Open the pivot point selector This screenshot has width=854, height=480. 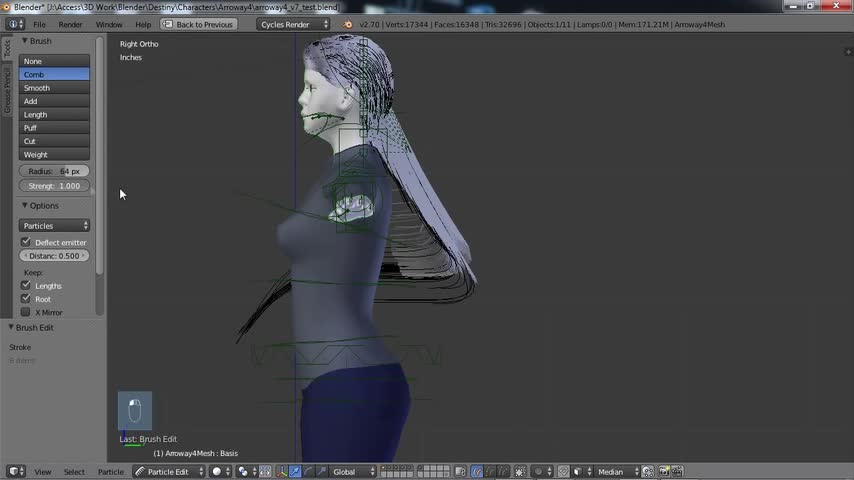[247, 471]
